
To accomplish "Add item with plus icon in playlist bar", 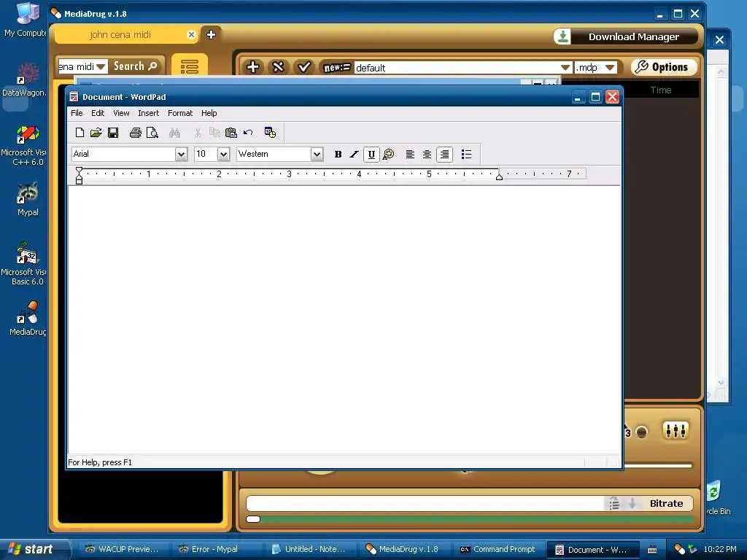I will pos(253,67).
